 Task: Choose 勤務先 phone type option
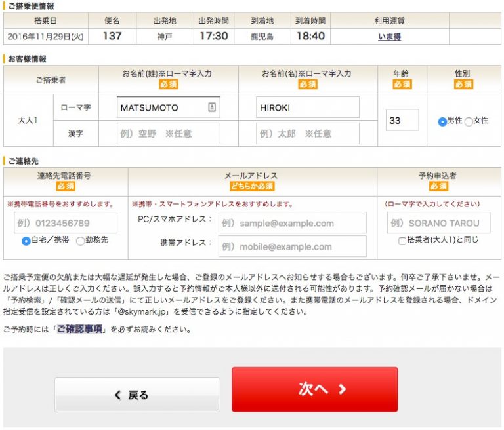(x=81, y=241)
